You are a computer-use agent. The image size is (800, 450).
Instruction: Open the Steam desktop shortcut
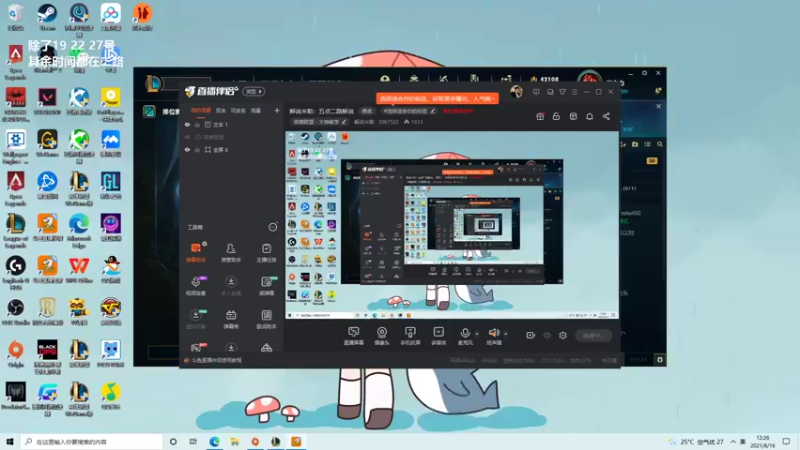pos(47,16)
